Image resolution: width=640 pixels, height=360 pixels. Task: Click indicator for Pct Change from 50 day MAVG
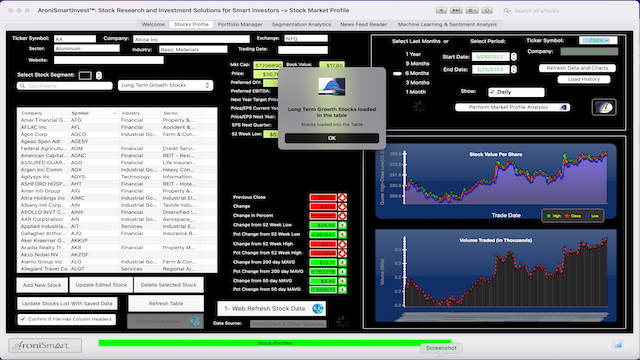pos(342,290)
